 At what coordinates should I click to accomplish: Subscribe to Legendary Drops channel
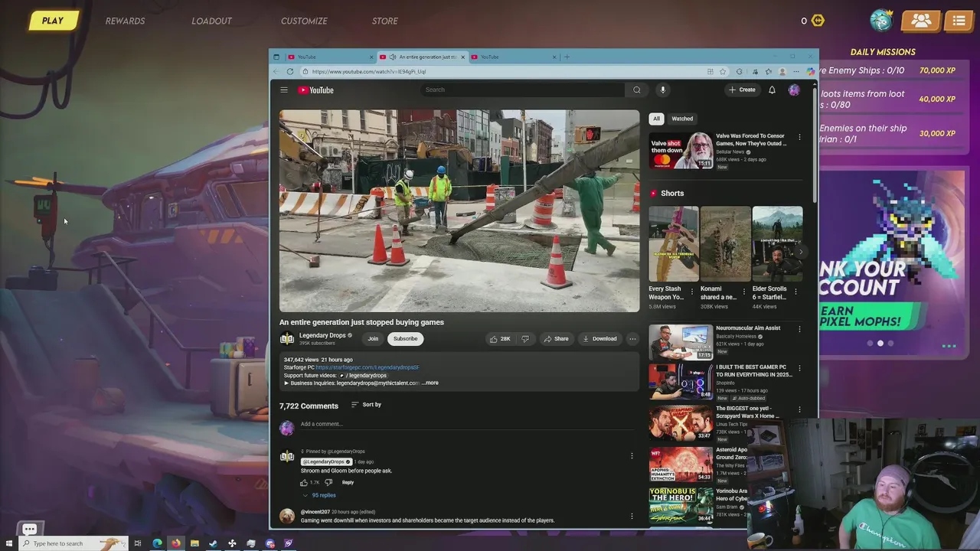[405, 338]
